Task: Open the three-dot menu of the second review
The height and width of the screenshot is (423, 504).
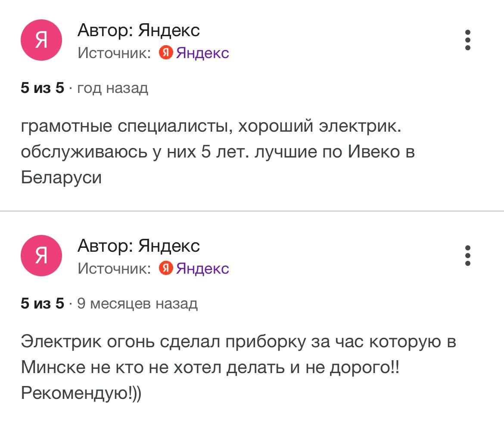Action: pos(468,256)
